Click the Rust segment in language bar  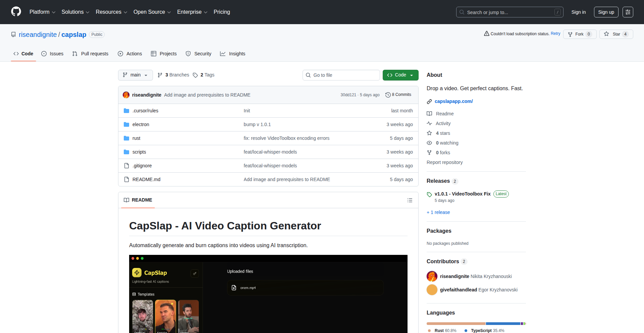click(456, 324)
